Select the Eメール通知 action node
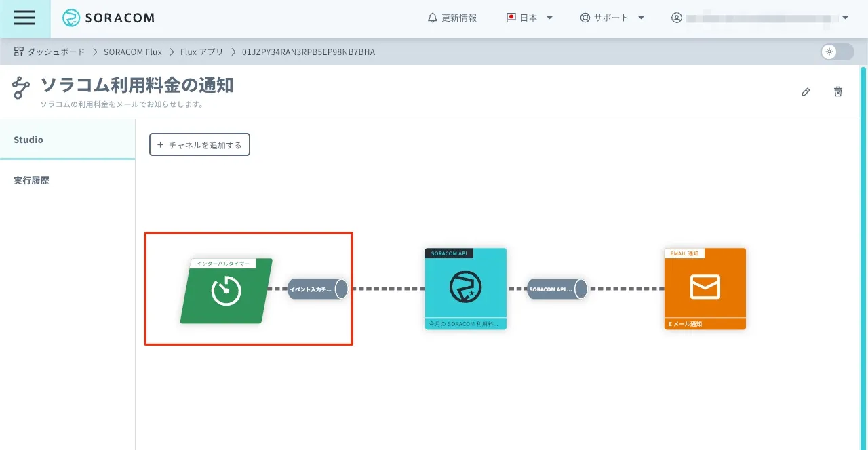868x450 pixels. click(705, 289)
